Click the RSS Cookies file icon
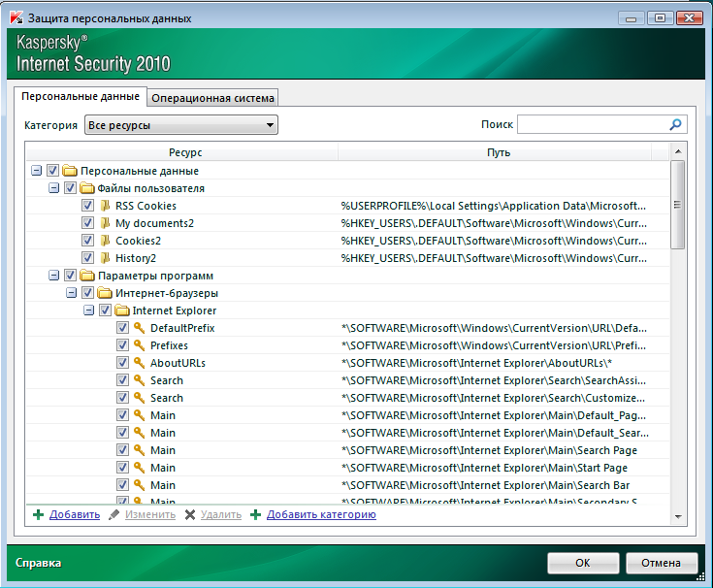The height and width of the screenshot is (588, 713). tap(105, 206)
